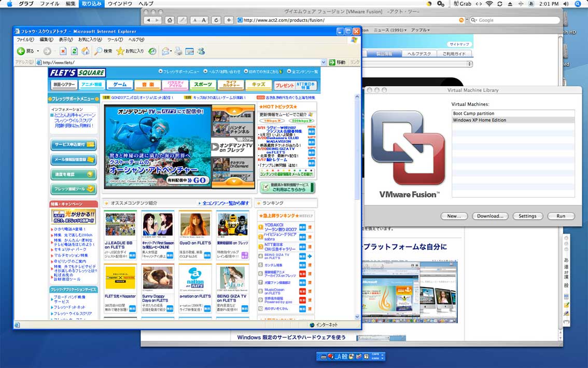588x368 pixels.
Task: Open the アップル bookmark dropdown in Safari
Action: click(421, 30)
